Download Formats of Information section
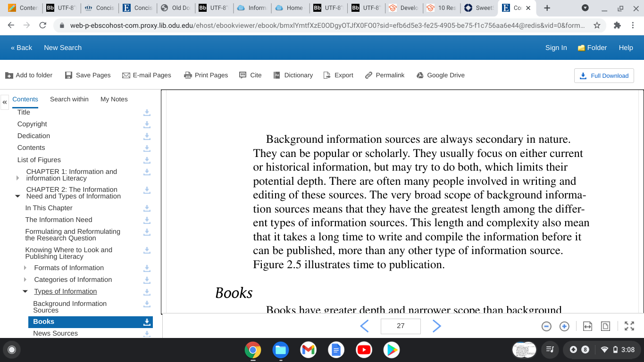This screenshot has width=644, height=362. (147, 268)
